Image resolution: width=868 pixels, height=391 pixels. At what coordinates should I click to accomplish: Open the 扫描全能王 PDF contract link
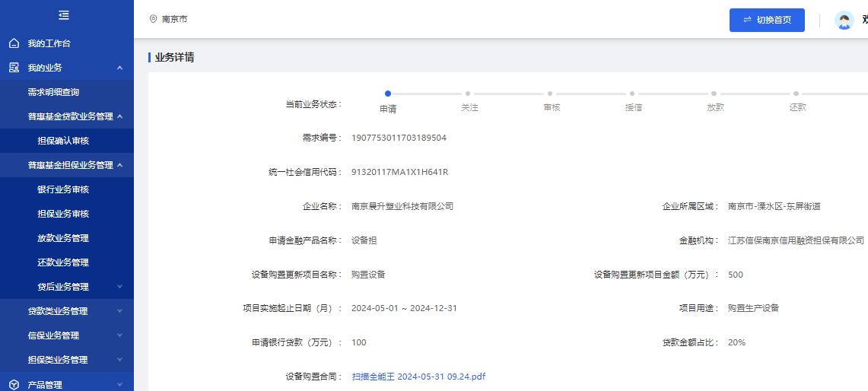tap(418, 377)
